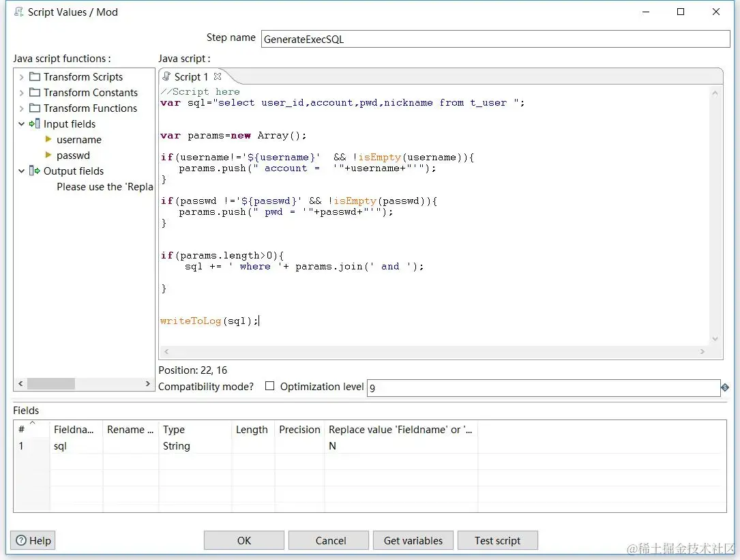Screen dimensions: 740x560
Task: Collapse the Input fields tree node
Action: [21, 124]
